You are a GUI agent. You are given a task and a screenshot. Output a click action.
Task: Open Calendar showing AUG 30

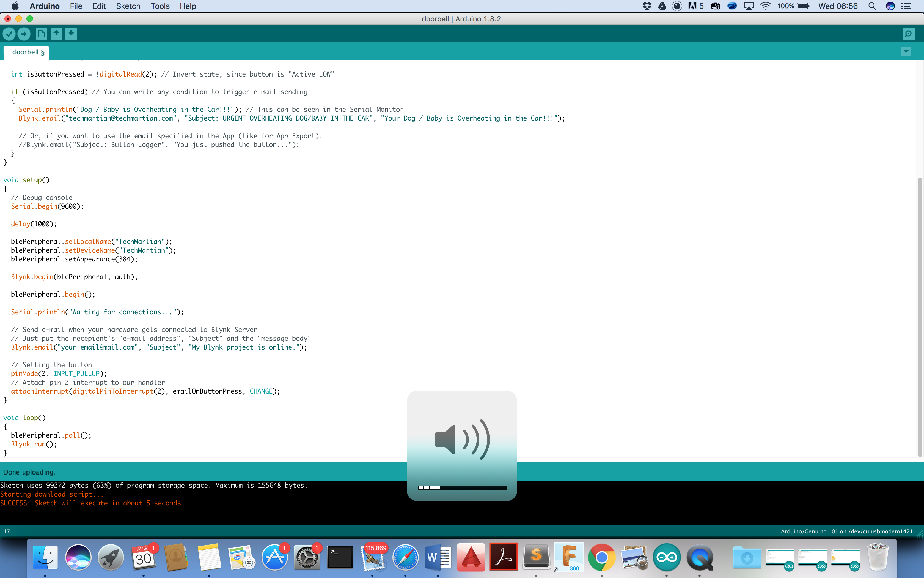144,557
